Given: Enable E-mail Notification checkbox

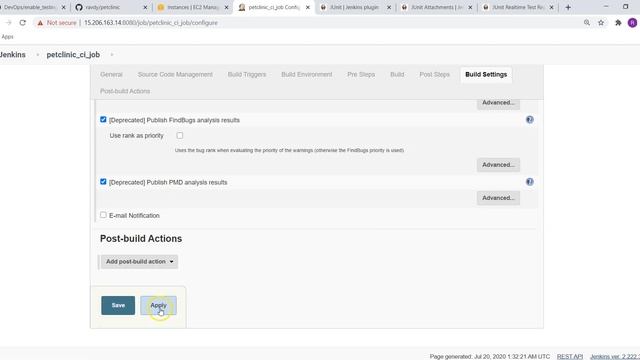Looking at the screenshot, I should [103, 215].
